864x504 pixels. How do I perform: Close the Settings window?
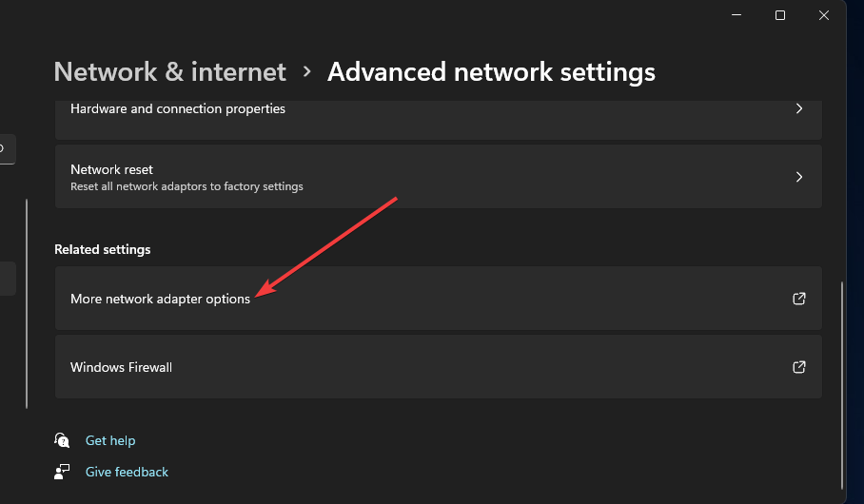pos(824,15)
